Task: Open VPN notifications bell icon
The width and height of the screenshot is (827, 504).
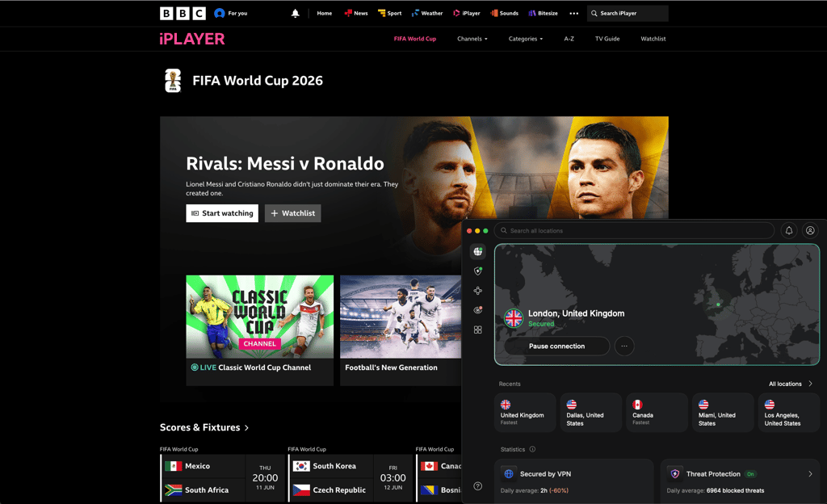Action: 789,230
